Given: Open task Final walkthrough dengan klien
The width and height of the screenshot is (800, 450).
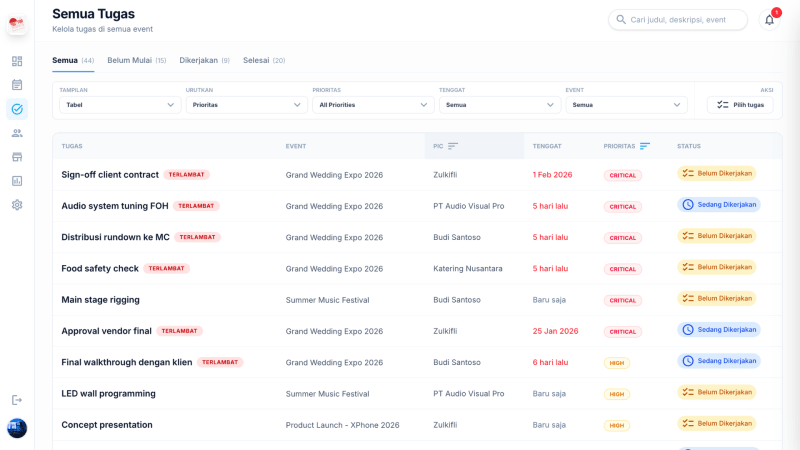Looking at the screenshot, I should [127, 362].
